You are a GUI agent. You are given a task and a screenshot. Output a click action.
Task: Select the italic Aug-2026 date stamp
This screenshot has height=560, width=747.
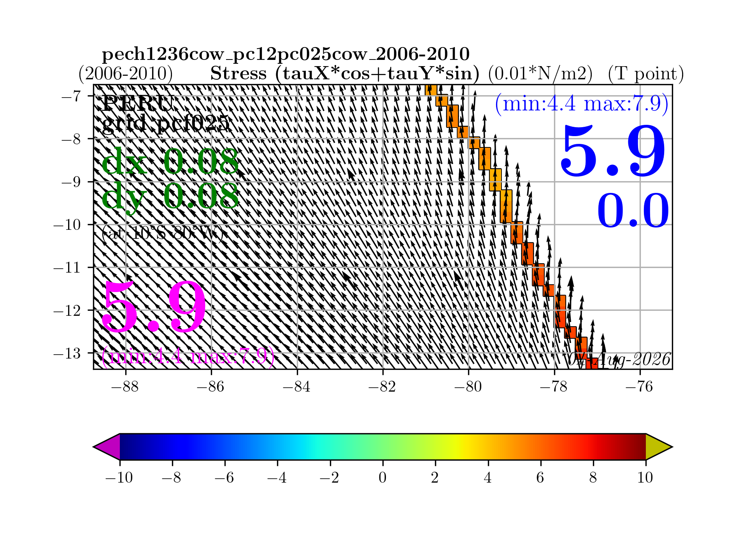coord(619,360)
